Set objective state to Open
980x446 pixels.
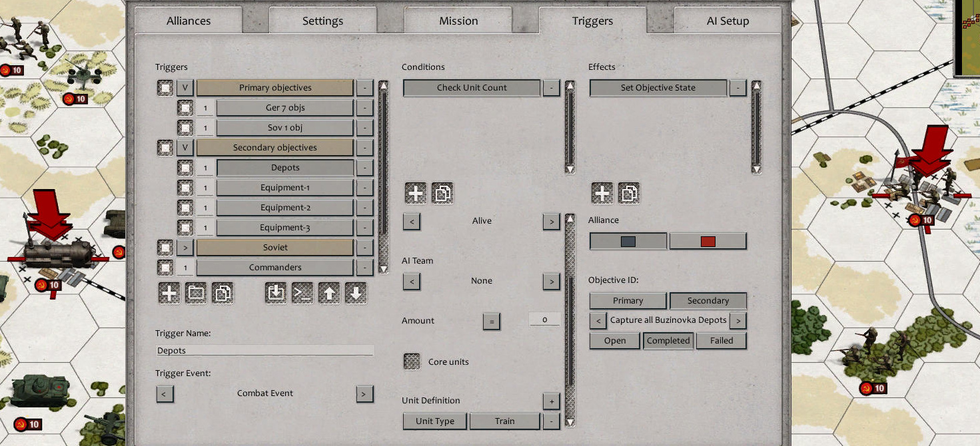coord(615,341)
